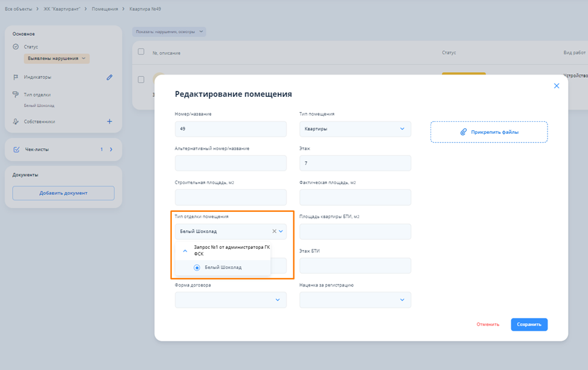Screen dimensions: 588x370
Task: Click the plus icon next to Собственники
Action: click(109, 122)
